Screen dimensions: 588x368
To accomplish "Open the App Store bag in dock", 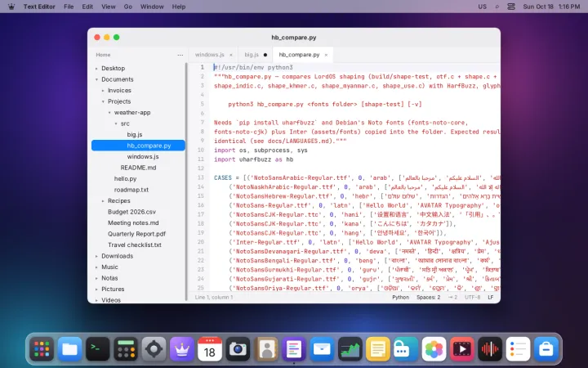I will pyautogui.click(x=546, y=349).
